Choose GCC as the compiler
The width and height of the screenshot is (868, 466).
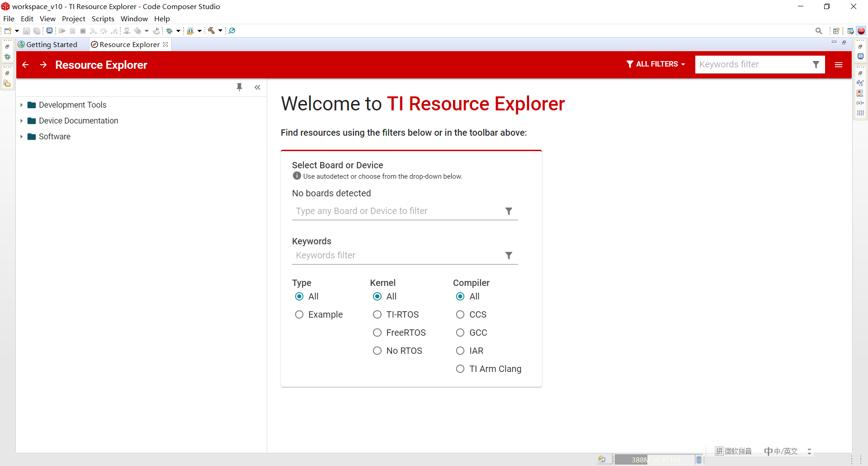point(460,333)
